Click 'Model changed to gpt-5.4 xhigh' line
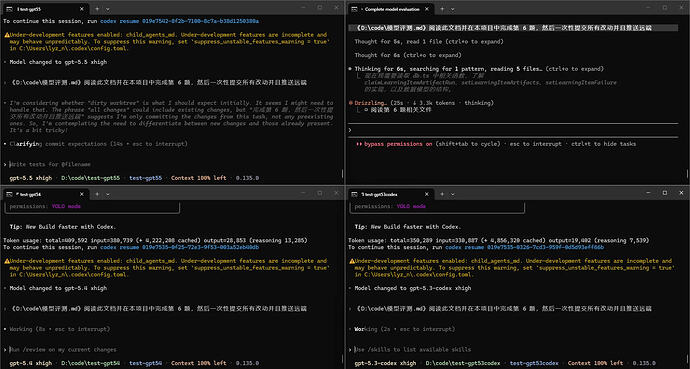690x369 pixels. 58,288
